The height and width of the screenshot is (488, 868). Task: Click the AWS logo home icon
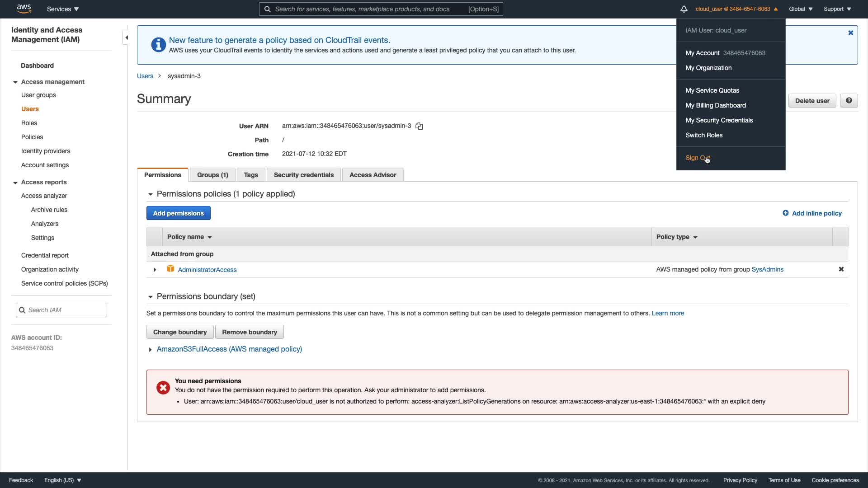coord(24,9)
